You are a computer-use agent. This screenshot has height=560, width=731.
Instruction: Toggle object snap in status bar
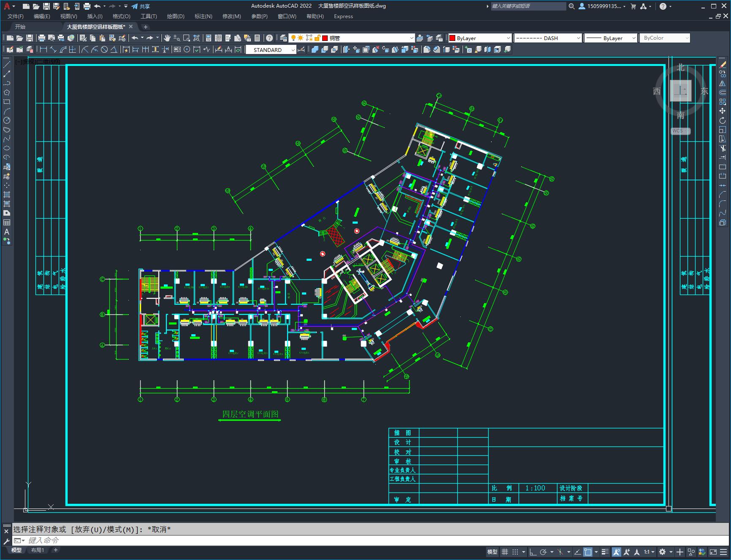[588, 552]
